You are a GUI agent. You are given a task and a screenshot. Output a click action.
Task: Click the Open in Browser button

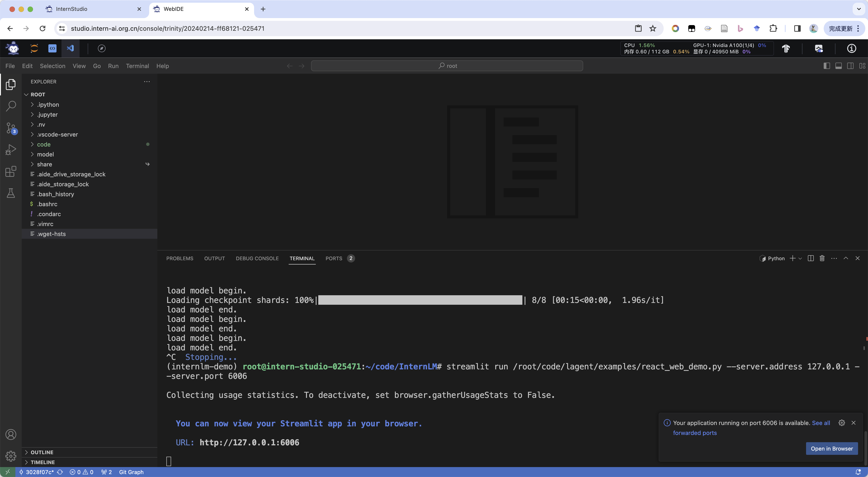click(831, 448)
